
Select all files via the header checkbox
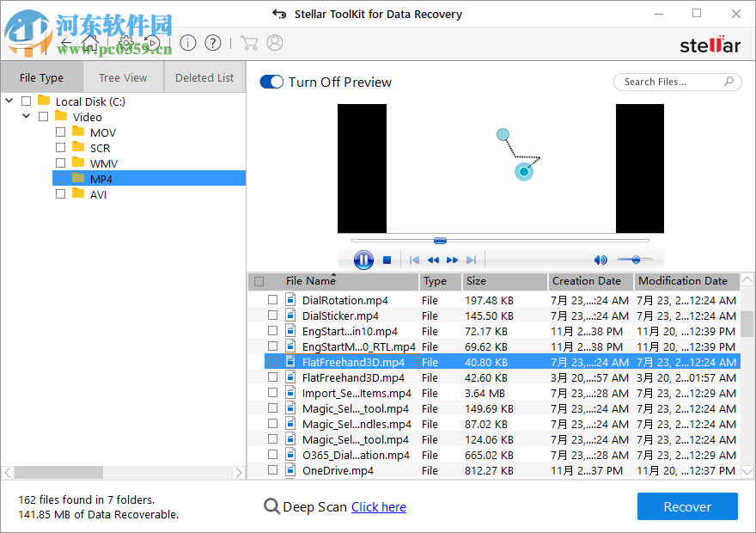point(259,281)
